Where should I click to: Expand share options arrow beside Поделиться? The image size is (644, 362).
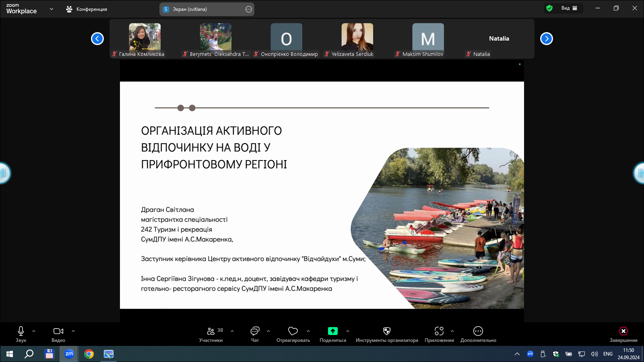[x=348, y=331]
